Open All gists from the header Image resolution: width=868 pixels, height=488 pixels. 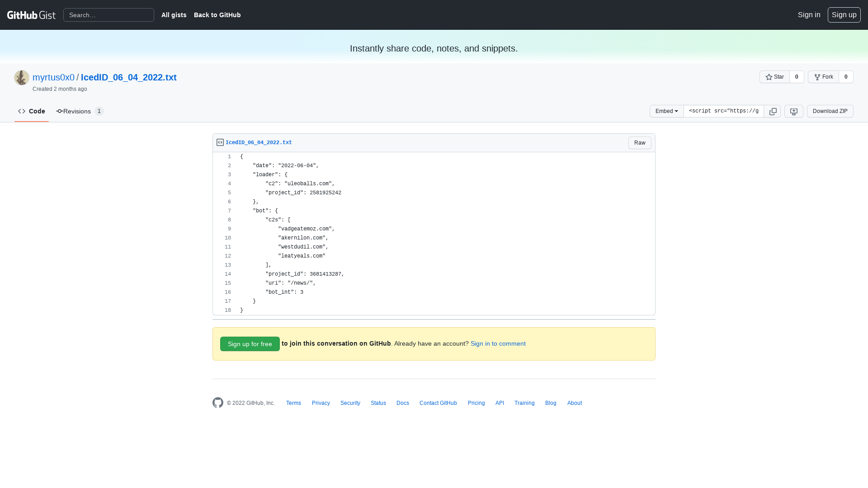(174, 15)
